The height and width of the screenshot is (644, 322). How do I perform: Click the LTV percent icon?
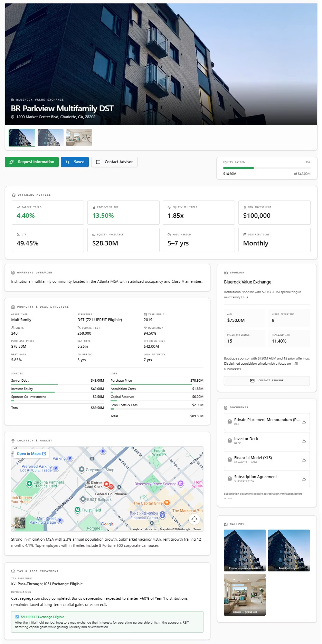(18, 235)
